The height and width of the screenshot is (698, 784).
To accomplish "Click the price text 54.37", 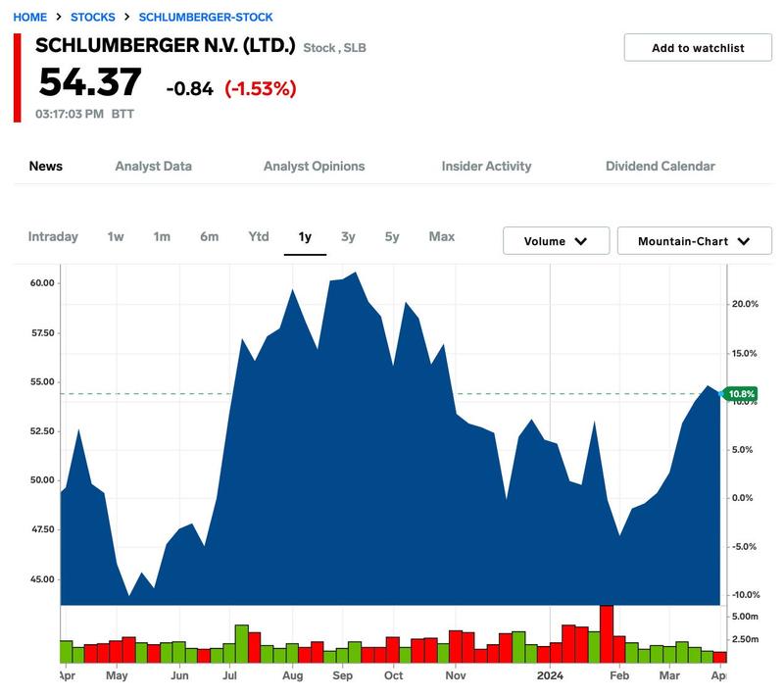I will (90, 82).
